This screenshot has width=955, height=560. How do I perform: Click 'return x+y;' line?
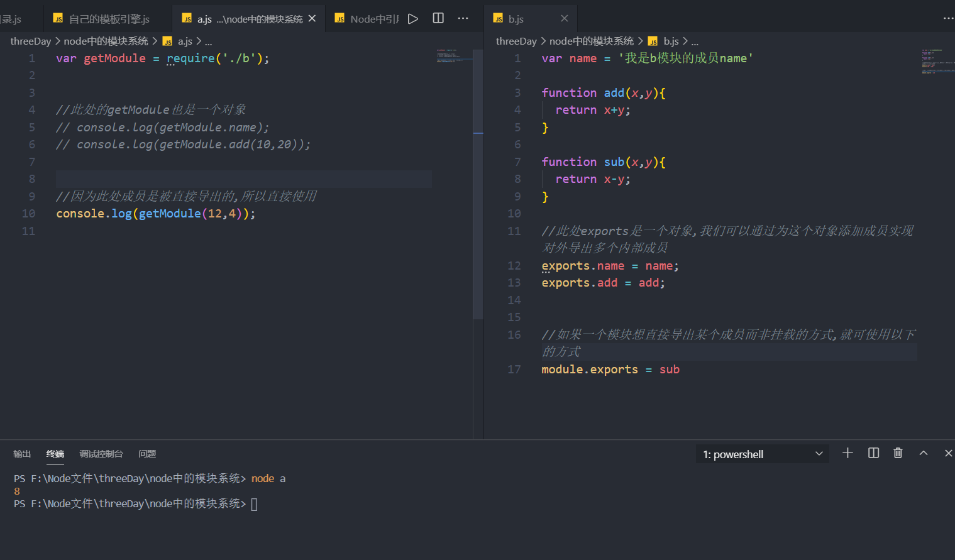click(593, 110)
